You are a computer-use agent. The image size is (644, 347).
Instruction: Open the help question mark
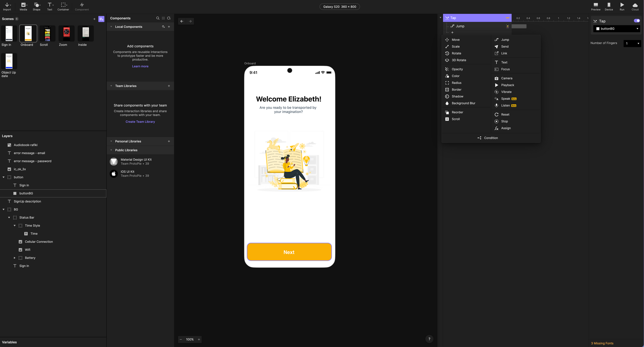(x=429, y=339)
